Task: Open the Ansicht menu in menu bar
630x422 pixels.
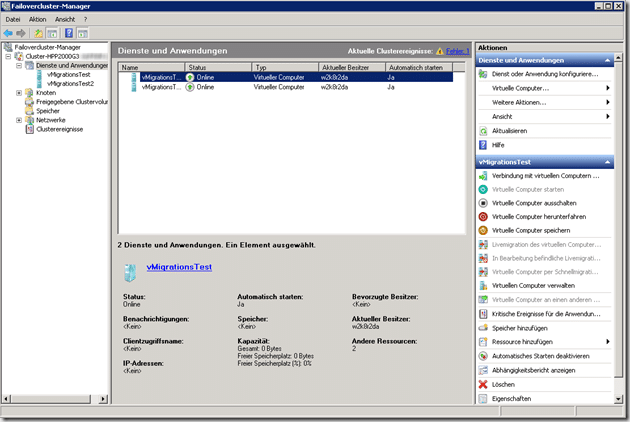Action: [x=65, y=19]
